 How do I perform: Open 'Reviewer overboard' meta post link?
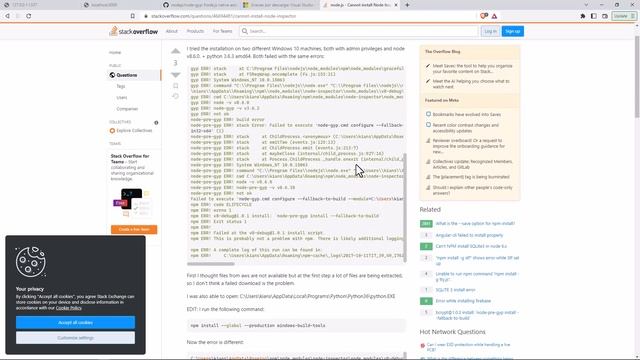click(469, 146)
